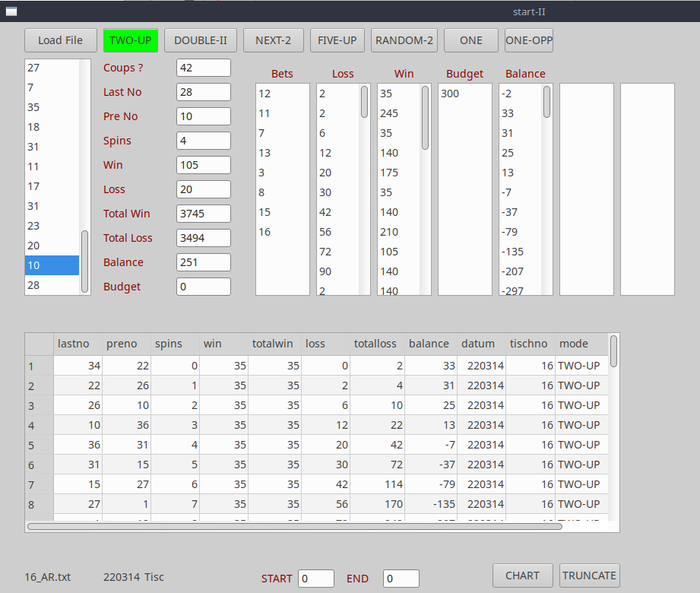Choose the FIVE-UP mode

(337, 40)
